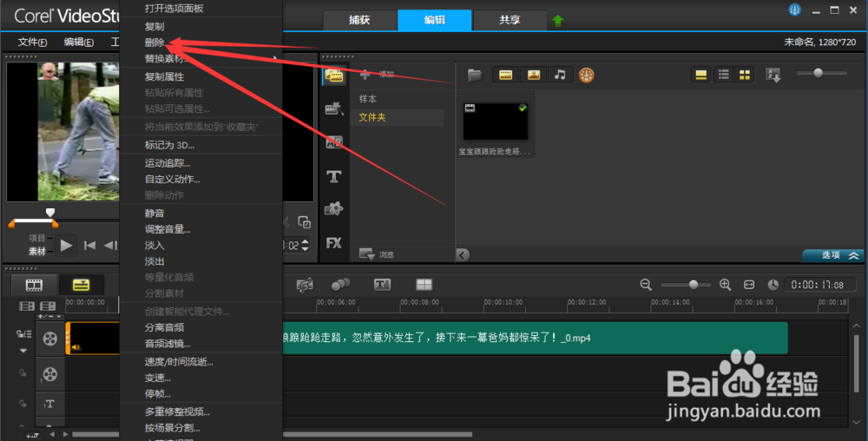Zoom out the timeline with minus magnifier
This screenshot has width=868, height=441.
(646, 285)
